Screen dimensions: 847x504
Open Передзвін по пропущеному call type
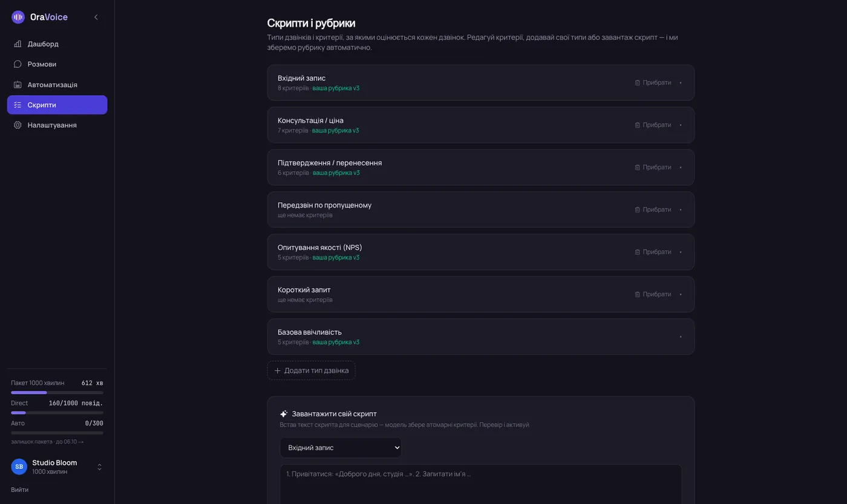pyautogui.click(x=480, y=209)
